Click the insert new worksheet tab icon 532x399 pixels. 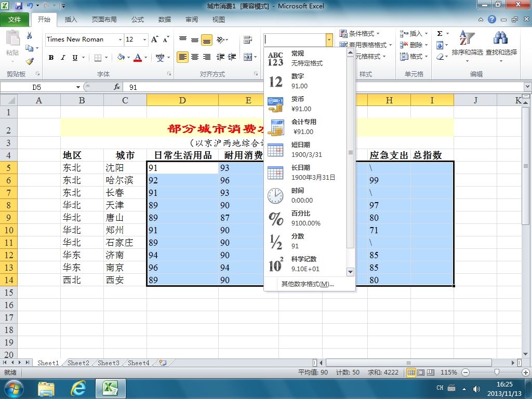click(163, 363)
